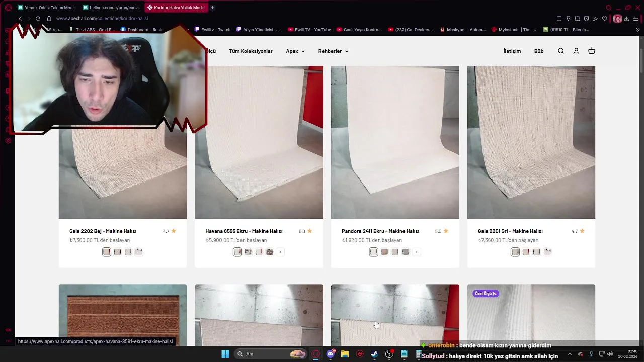Click Pandora 2411 Ekru 5.0 star rating
The height and width of the screenshot is (362, 644).
coord(441,231)
